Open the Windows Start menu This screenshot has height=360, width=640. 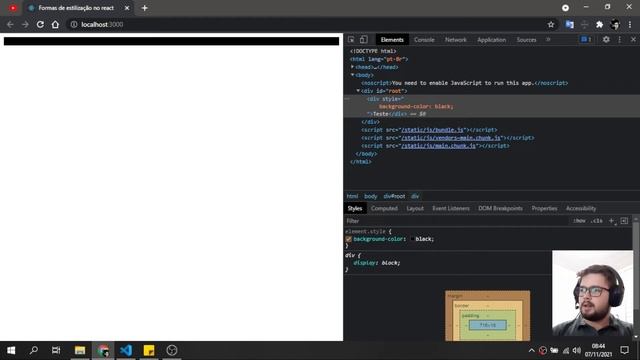pyautogui.click(x=11, y=350)
